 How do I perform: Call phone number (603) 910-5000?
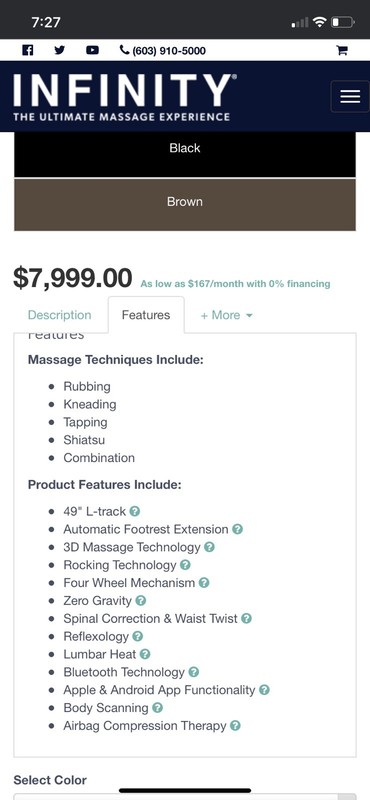point(163,51)
